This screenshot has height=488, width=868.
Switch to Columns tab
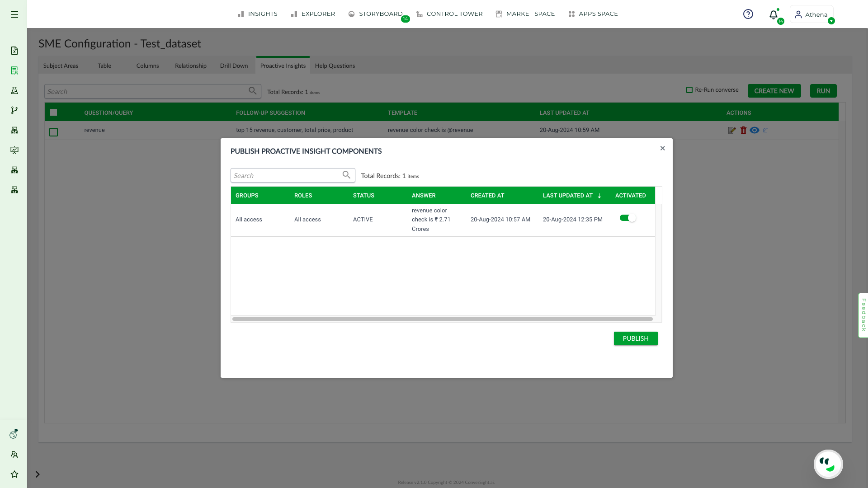click(x=148, y=66)
